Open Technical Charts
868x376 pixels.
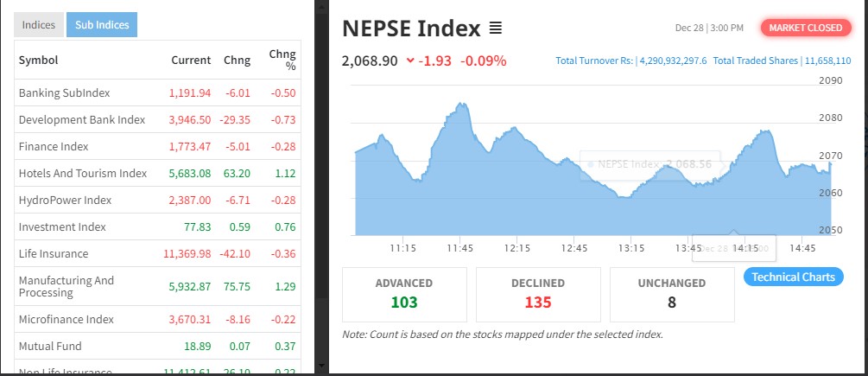click(793, 277)
